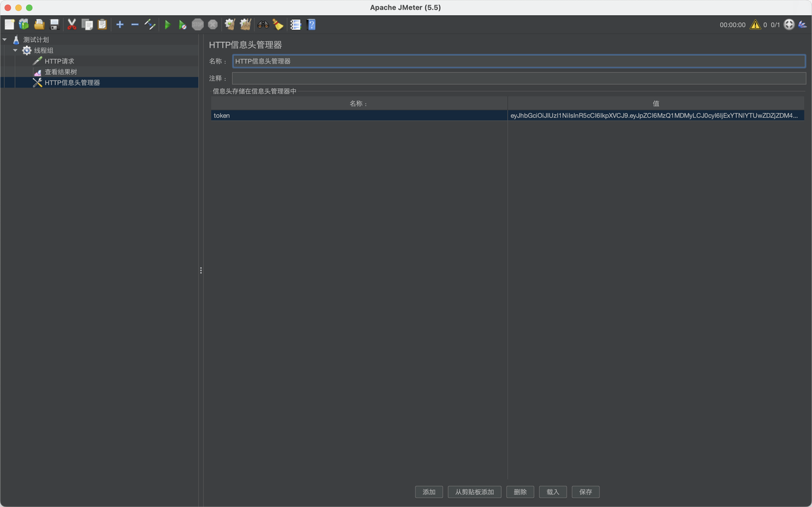Click the 名称 name input field
The image size is (812, 507).
click(519, 61)
